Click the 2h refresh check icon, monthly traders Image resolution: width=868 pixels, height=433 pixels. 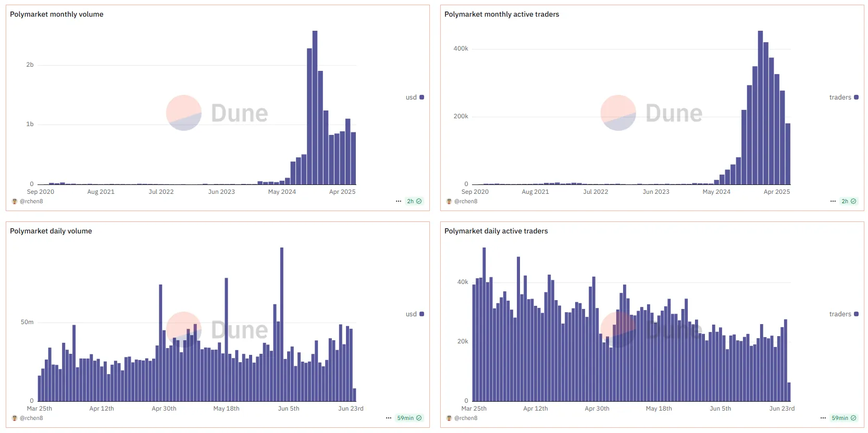tap(853, 201)
